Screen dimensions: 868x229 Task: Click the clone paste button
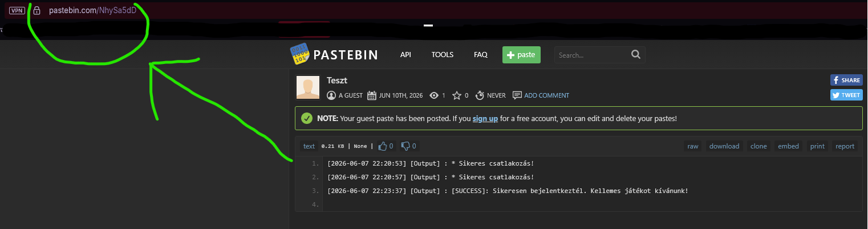(759, 146)
